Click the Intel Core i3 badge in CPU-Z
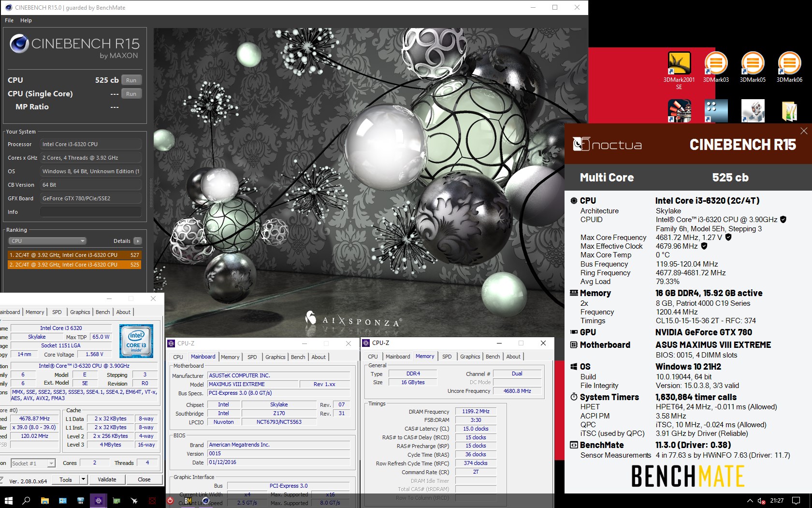812x508 pixels. click(136, 341)
